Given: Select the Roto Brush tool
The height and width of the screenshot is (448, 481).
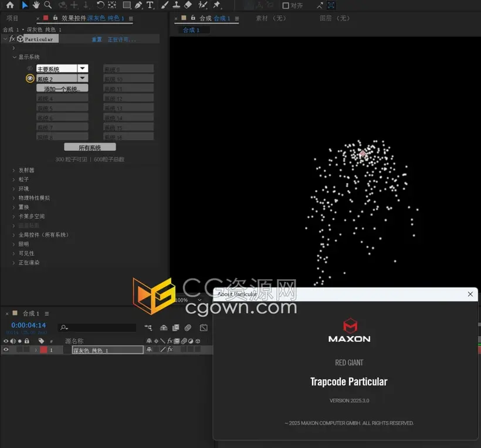Looking at the screenshot, I should tap(202, 5).
